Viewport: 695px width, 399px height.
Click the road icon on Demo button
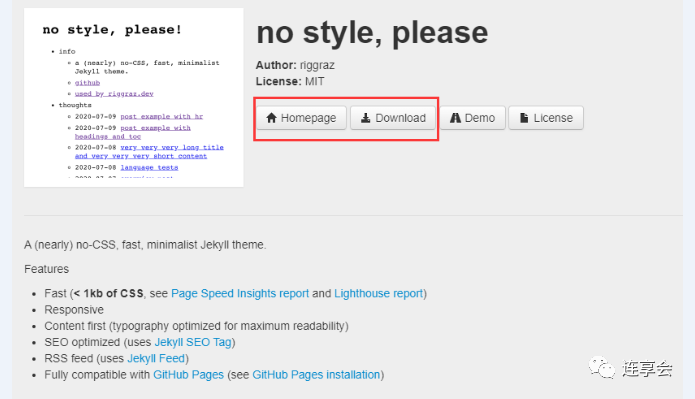pyautogui.click(x=455, y=117)
